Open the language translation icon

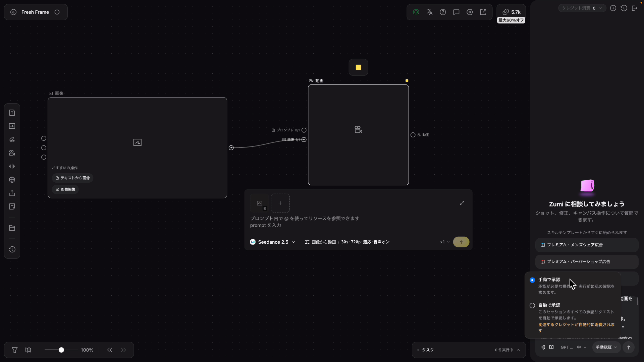[429, 12]
